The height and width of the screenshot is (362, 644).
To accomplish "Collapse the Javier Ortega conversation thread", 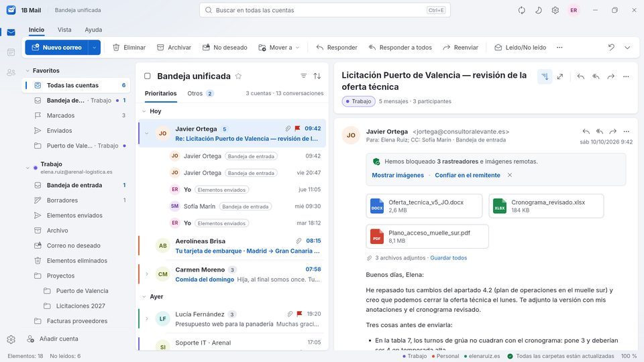I will point(147,133).
